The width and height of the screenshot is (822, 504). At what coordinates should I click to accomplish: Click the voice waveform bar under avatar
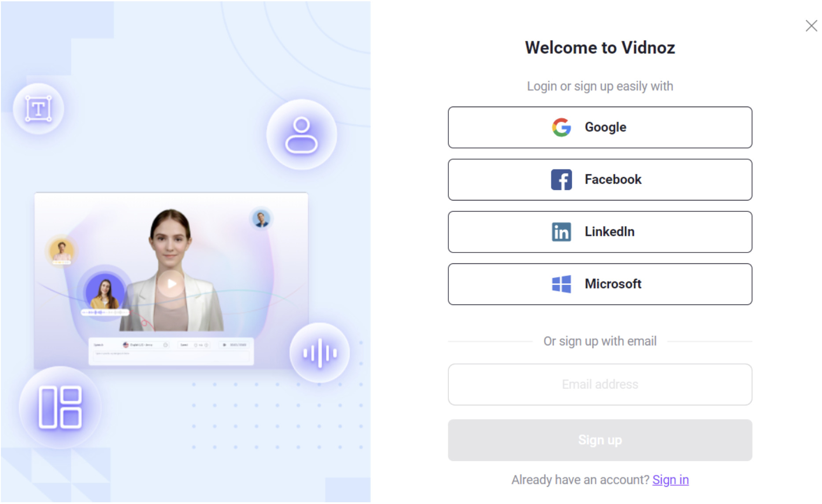pos(104,312)
